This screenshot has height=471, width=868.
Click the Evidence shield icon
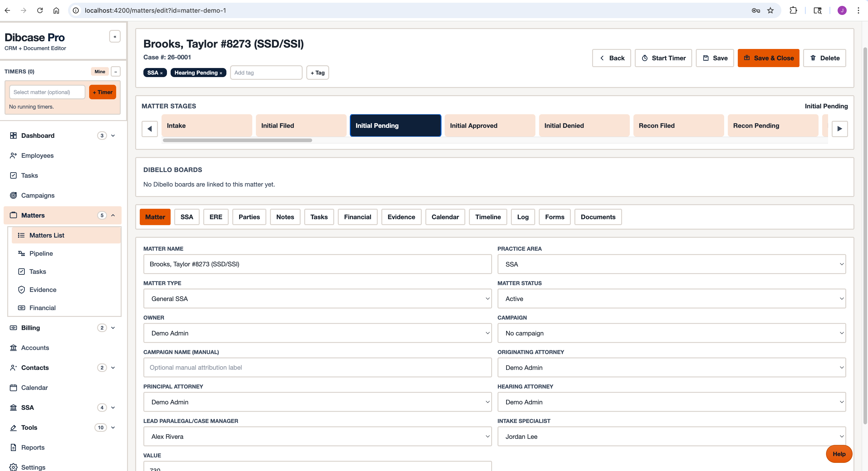pyautogui.click(x=22, y=290)
